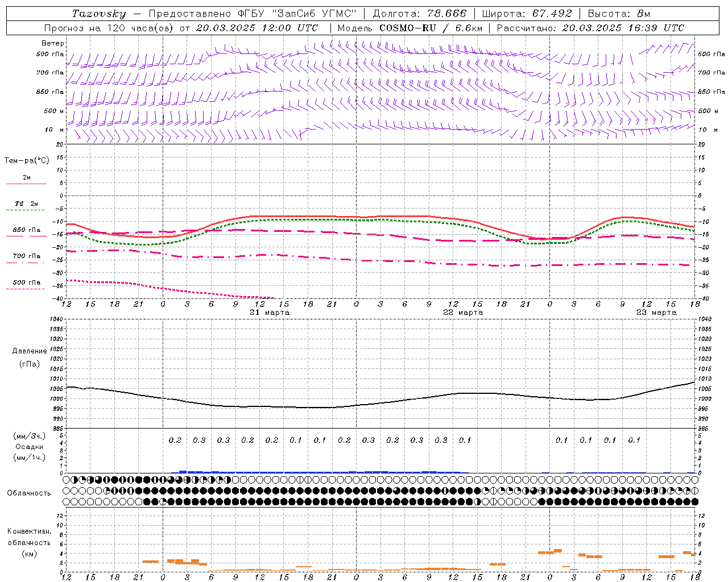Click the Модель COSMO-RU / 6.6км label
Image resolution: width=728 pixels, height=582 pixels.
[x=410, y=28]
